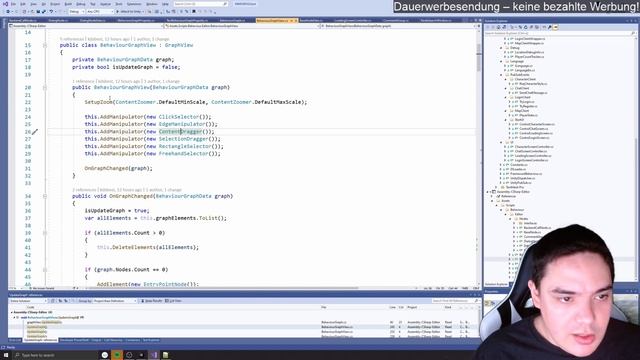640x360 pixels.
Task: Focus the Search Find All References field
Action: tap(456, 301)
